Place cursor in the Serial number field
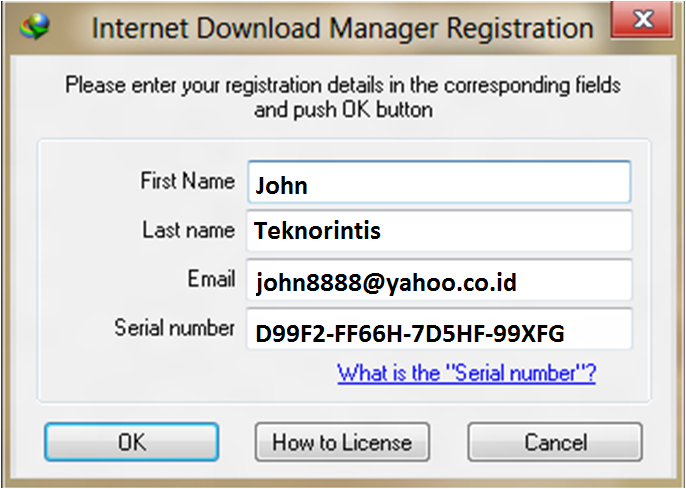Screen dimensions: 686x489 point(439,329)
